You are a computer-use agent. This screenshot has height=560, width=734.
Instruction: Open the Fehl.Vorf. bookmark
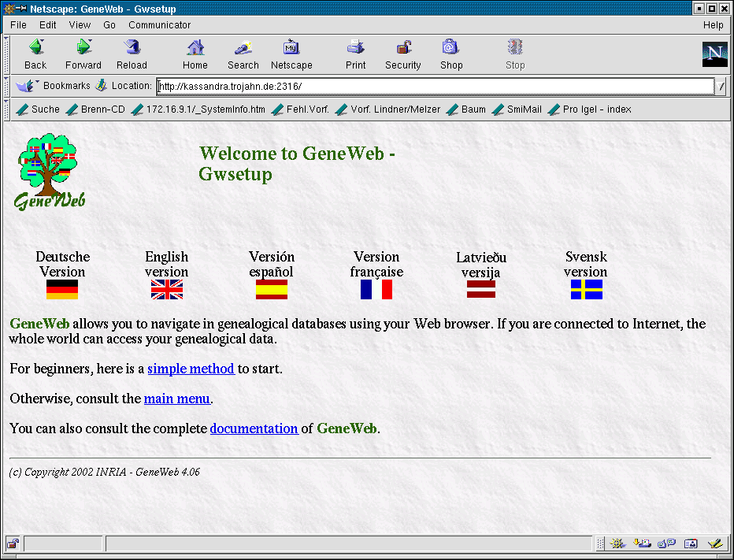(301, 109)
